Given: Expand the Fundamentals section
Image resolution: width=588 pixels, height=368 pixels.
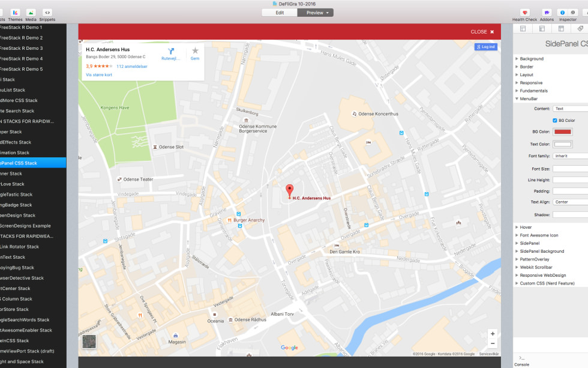Looking at the screenshot, I should pyautogui.click(x=517, y=91).
